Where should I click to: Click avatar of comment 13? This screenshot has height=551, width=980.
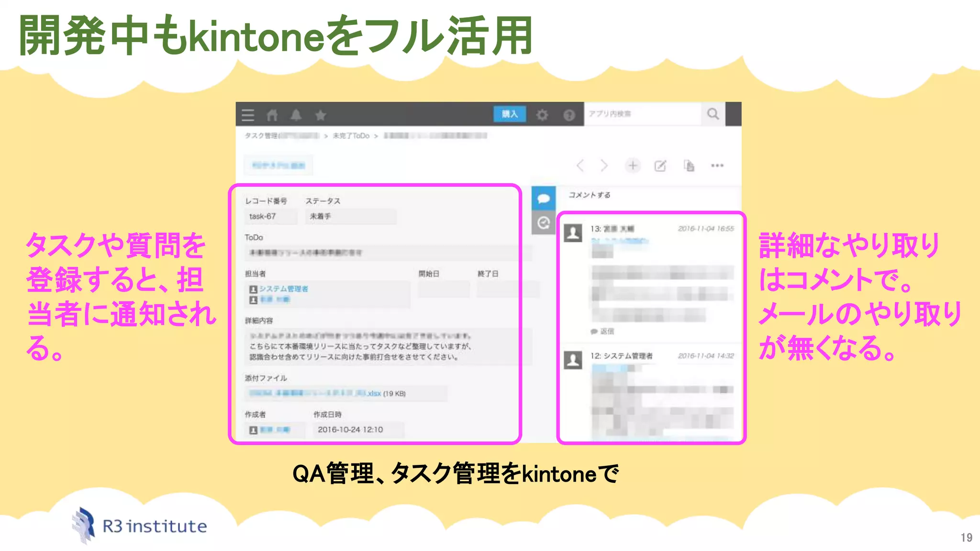click(x=573, y=233)
